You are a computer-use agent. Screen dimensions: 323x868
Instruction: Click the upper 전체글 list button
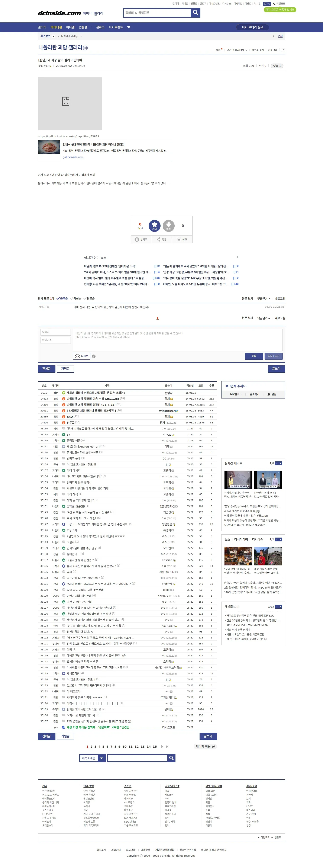click(x=46, y=369)
